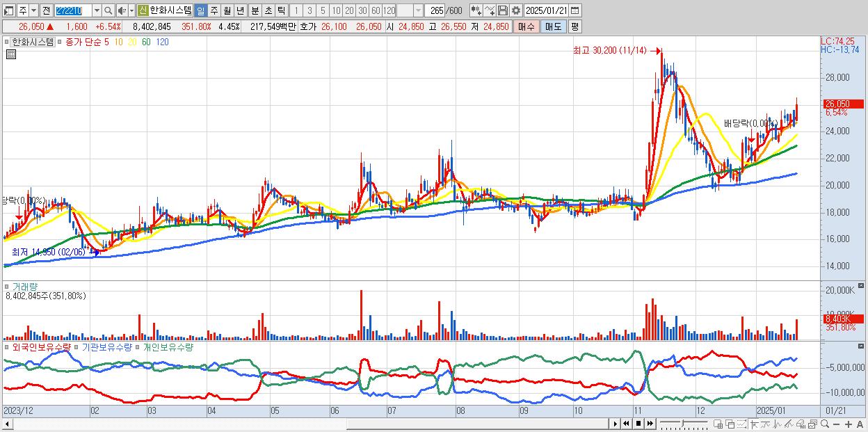Image resolution: width=868 pixels, height=432 pixels.
Task: Click the top-left window layout icon
Action: pyautogui.click(x=8, y=11)
